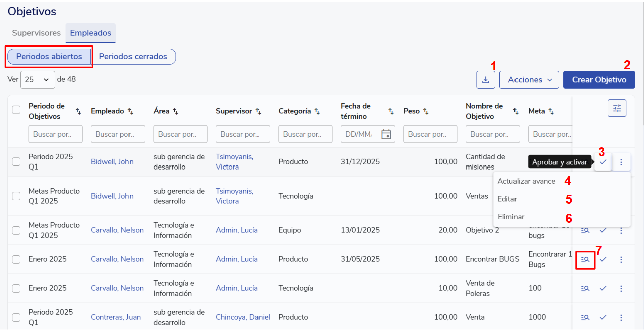Open three-dot menu for Venta de Poleras row
The image size is (644, 332).
point(621,289)
